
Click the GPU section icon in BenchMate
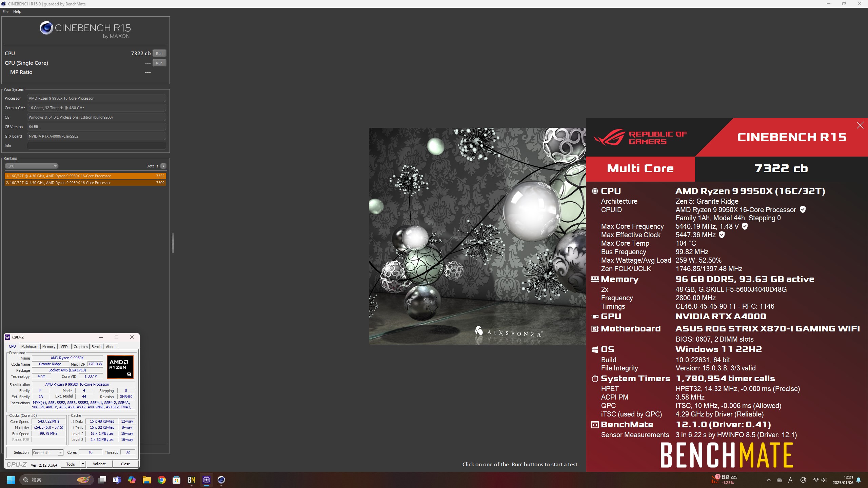point(595,317)
